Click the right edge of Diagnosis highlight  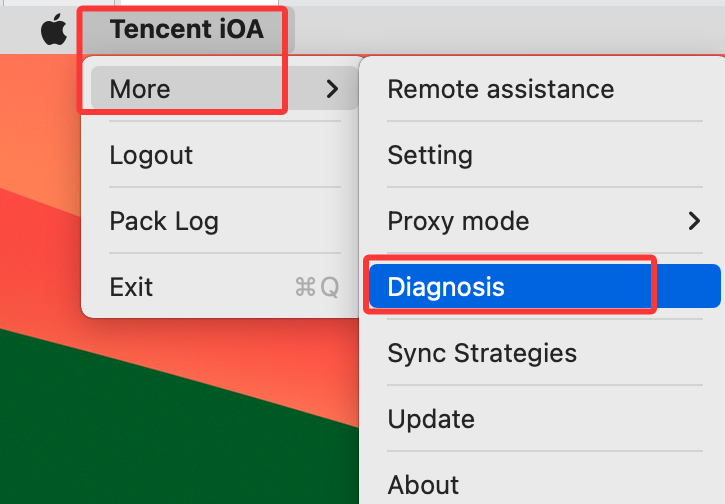coord(712,286)
